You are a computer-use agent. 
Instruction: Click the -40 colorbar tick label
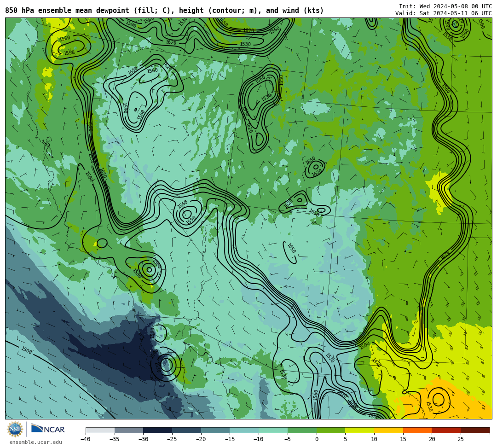[x=85, y=439]
